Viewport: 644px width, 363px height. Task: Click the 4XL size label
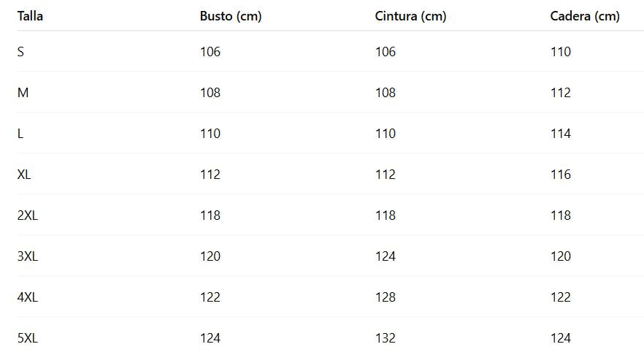click(x=28, y=297)
